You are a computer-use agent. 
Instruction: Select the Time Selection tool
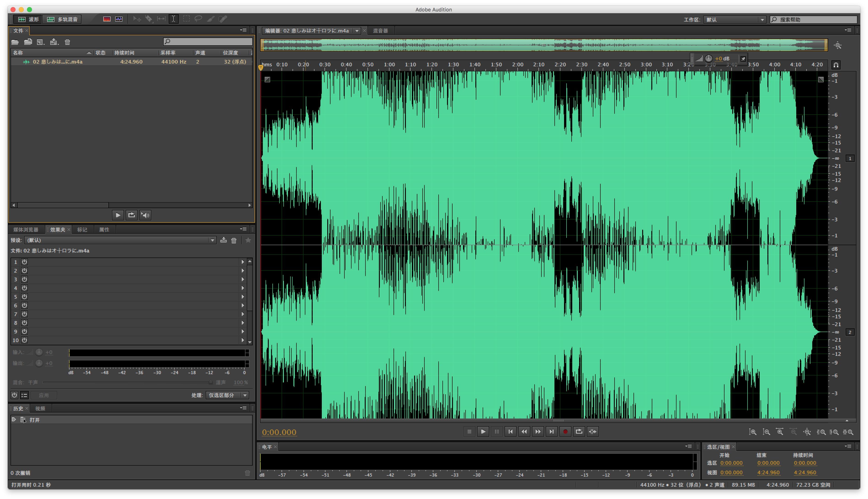(x=174, y=19)
